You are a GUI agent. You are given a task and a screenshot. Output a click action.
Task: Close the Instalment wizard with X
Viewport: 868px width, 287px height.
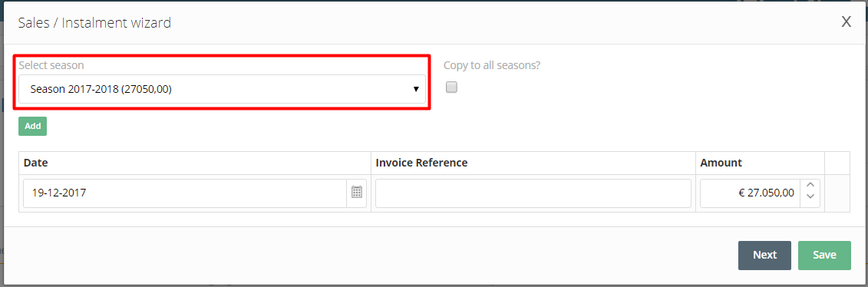[846, 22]
